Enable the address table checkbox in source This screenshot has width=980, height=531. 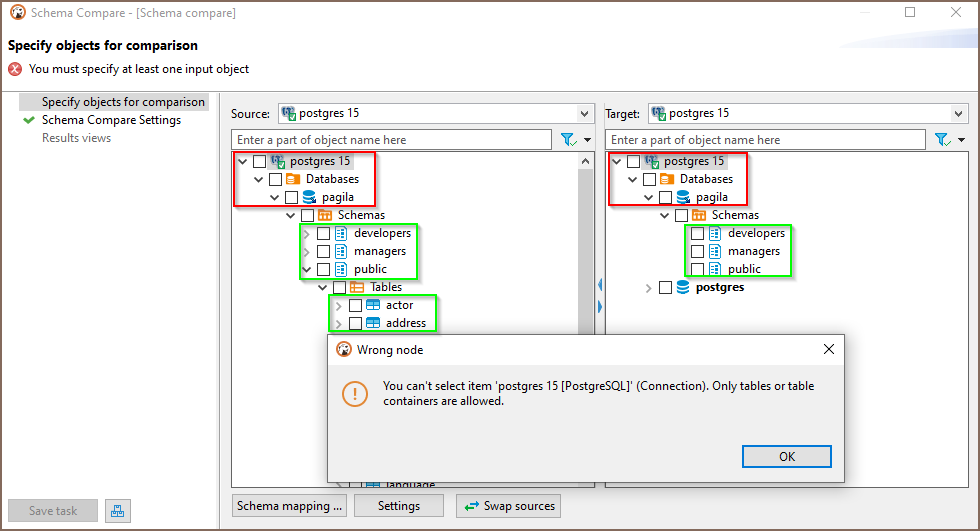[x=355, y=323]
